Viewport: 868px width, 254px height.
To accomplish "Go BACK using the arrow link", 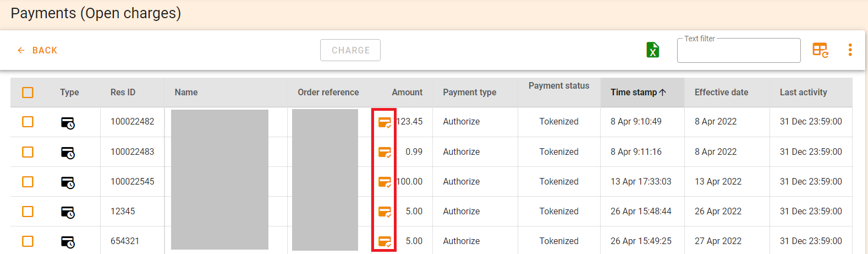I will pyautogui.click(x=37, y=50).
